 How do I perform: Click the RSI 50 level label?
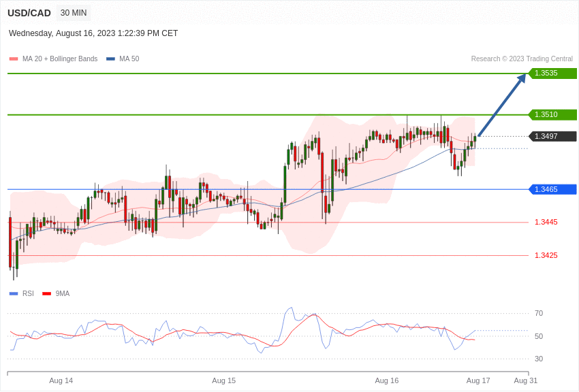pyautogui.click(x=539, y=336)
